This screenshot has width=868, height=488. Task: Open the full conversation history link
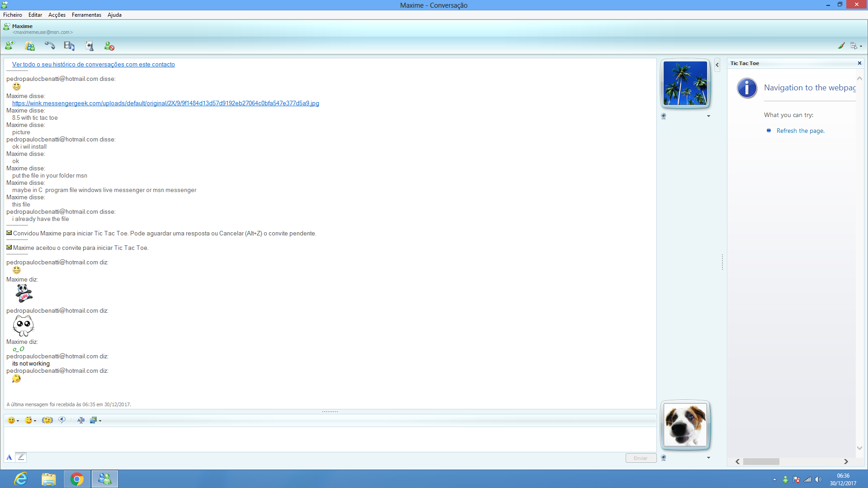pos(93,65)
